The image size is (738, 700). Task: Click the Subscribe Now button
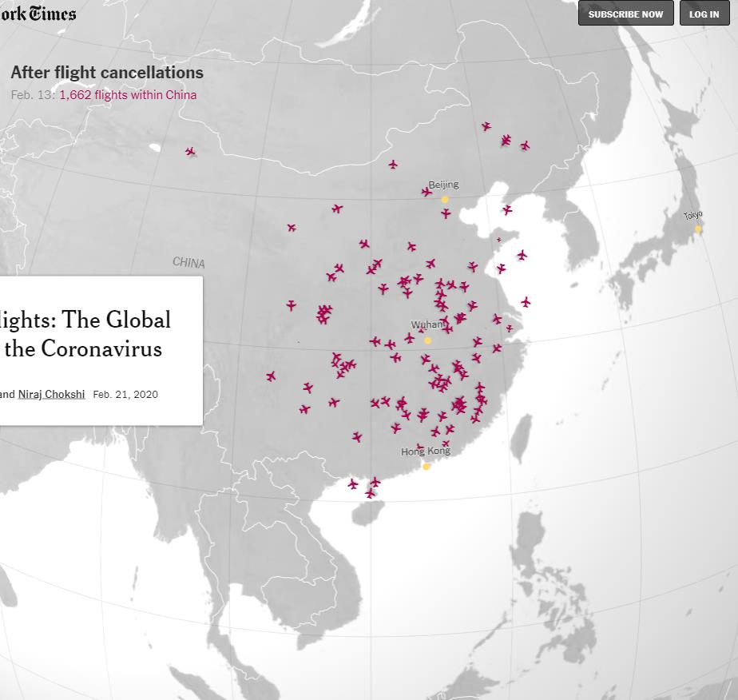[x=625, y=14]
